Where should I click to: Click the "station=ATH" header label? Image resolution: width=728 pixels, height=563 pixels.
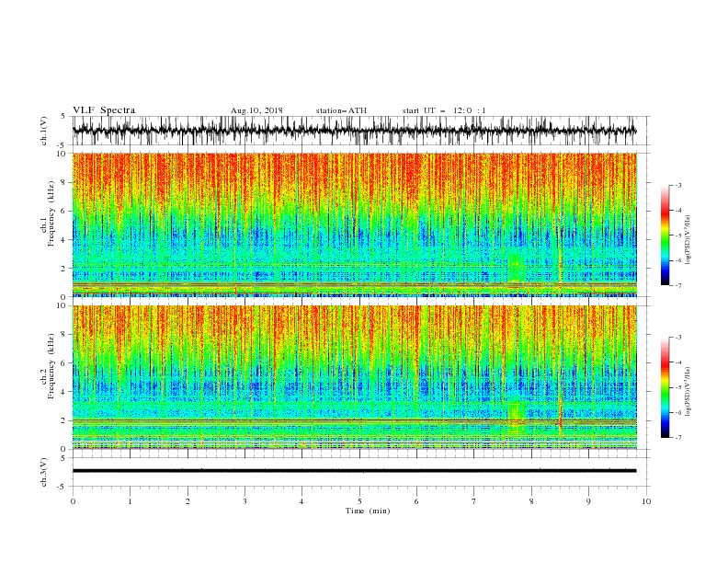341,110
